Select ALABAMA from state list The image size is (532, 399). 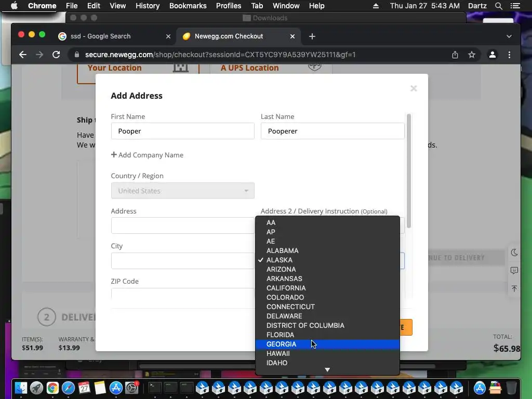pos(328,251)
